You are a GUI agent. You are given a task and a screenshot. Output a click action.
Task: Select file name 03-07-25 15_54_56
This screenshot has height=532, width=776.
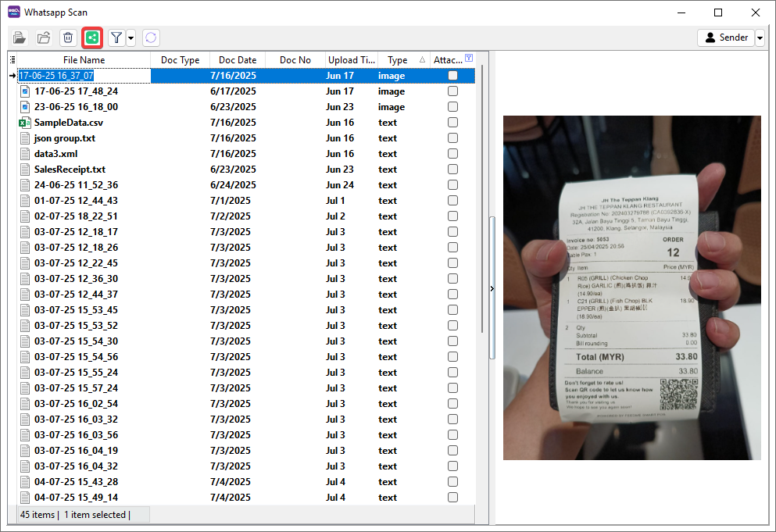tap(77, 357)
